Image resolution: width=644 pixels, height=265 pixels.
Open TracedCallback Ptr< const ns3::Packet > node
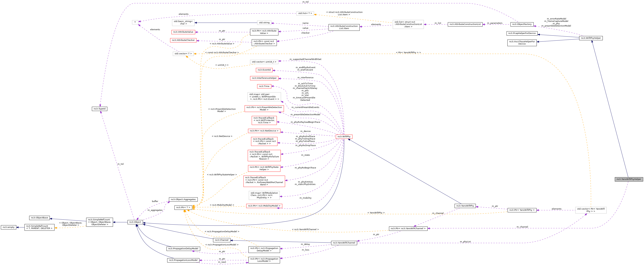pyautogui.click(x=264, y=141)
